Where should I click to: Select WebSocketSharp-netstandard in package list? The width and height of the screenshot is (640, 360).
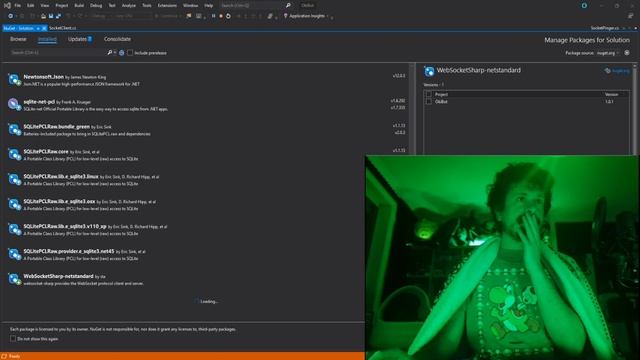pos(58,276)
